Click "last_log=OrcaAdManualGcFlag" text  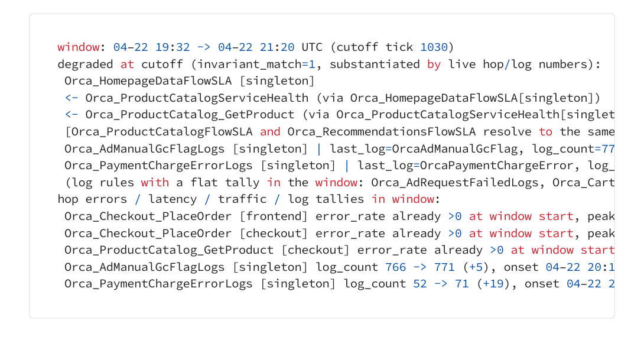point(424,148)
